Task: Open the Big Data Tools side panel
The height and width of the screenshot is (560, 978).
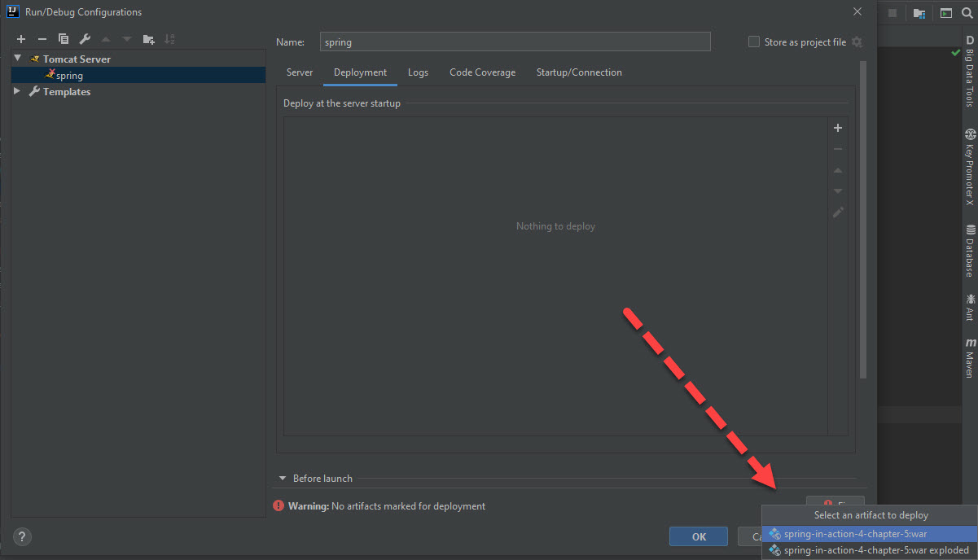Action: pos(970,71)
